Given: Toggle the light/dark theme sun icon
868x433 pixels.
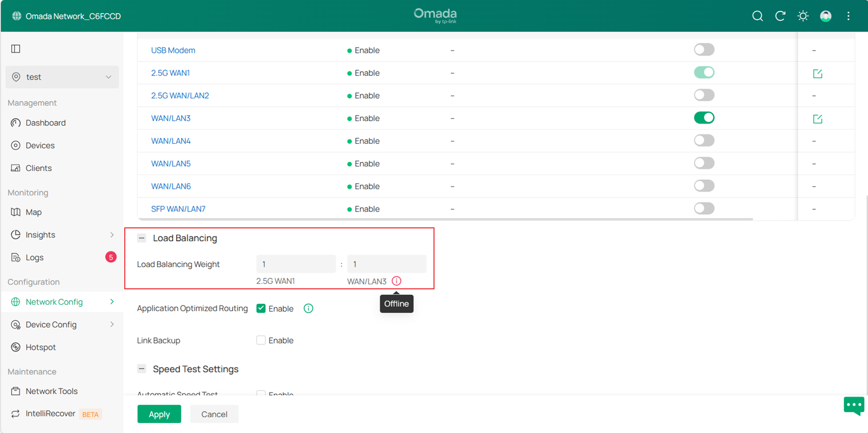Looking at the screenshot, I should pyautogui.click(x=803, y=16).
